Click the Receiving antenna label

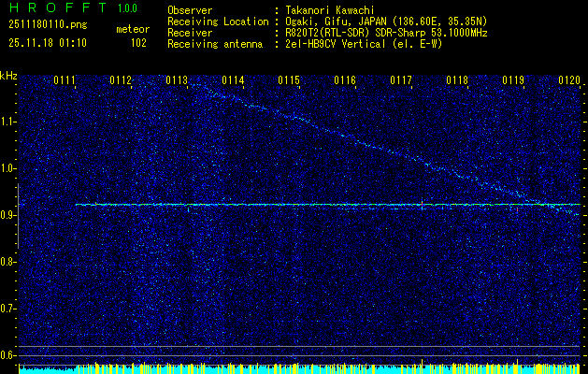215,44
